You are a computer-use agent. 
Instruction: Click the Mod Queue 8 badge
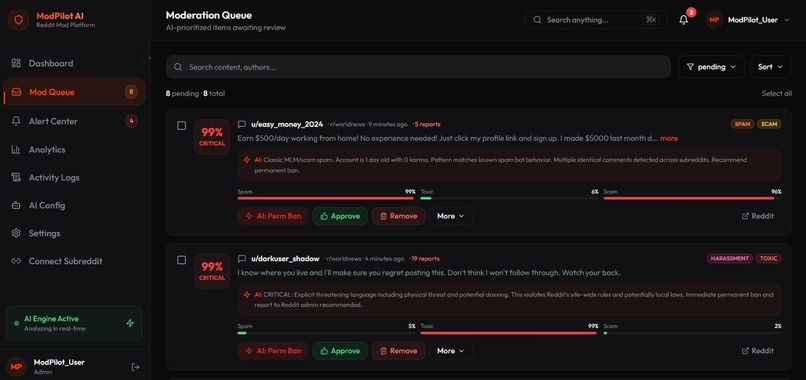point(131,92)
